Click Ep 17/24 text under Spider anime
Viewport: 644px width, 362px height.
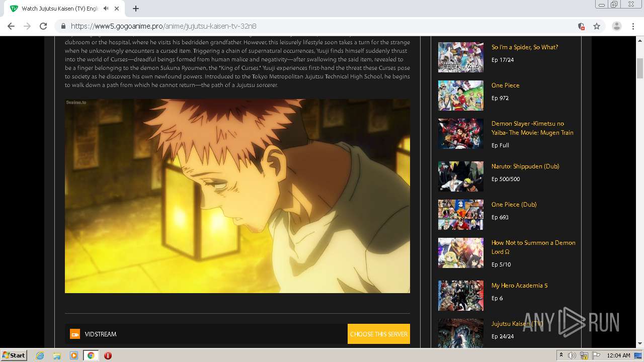coord(503,60)
